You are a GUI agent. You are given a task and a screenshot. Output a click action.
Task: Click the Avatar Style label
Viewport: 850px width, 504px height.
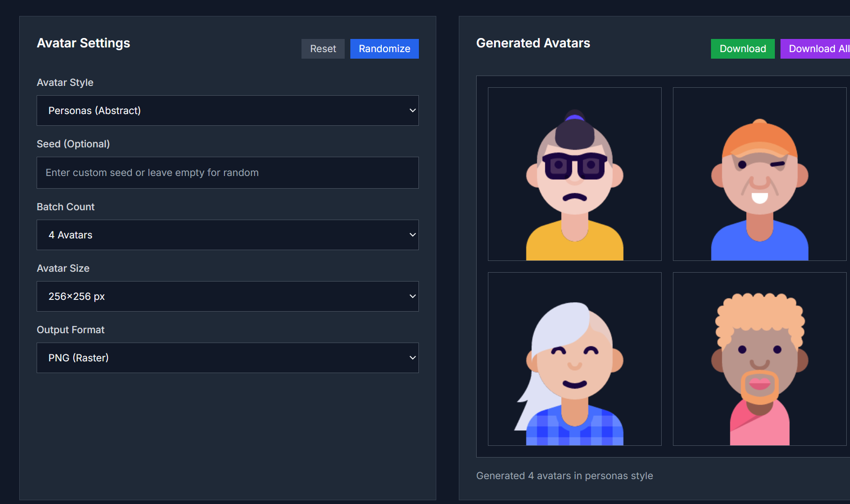(65, 83)
